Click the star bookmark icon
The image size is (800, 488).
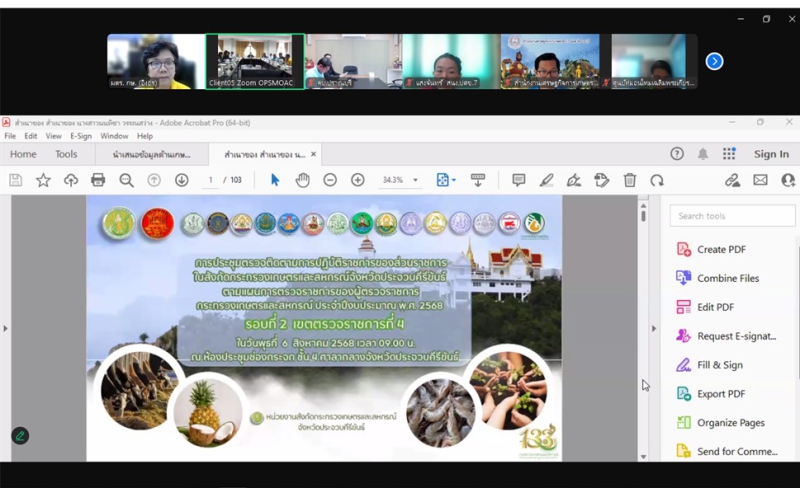43,180
